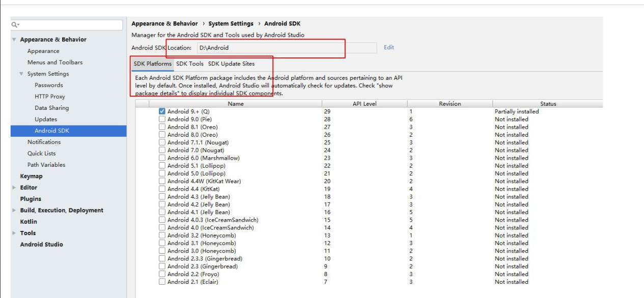Expand the Editor section arrow

coord(14,188)
